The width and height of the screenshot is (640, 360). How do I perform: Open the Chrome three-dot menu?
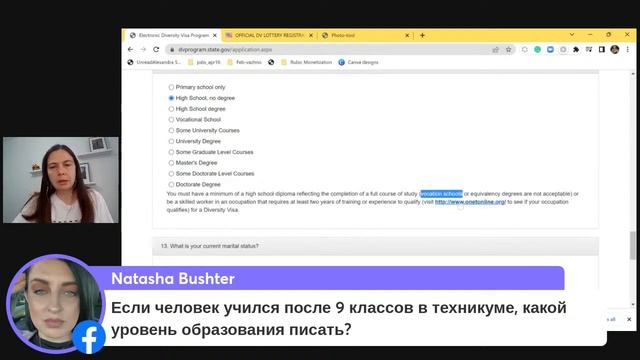coord(628,50)
